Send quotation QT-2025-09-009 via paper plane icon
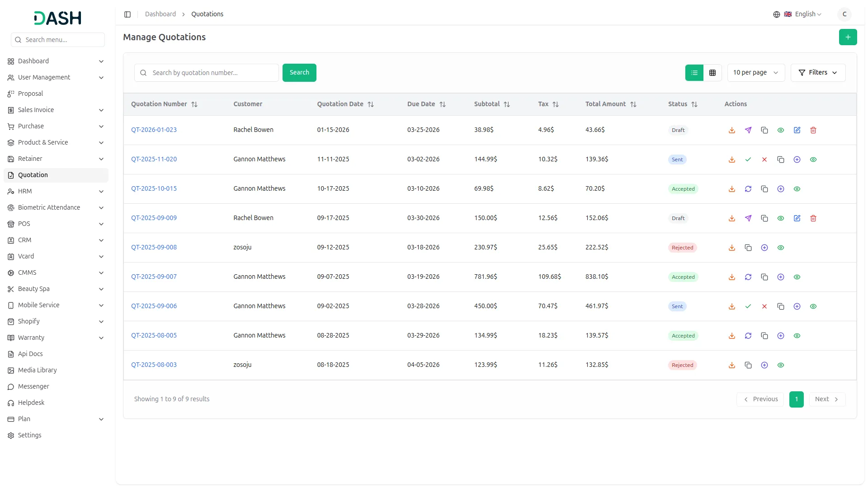The width and height of the screenshot is (868, 488). 748,218
